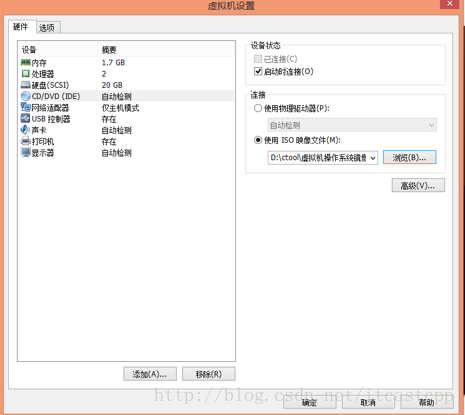Select the memory (内存) device icon
This screenshot has width=465, height=415.
click(25, 62)
